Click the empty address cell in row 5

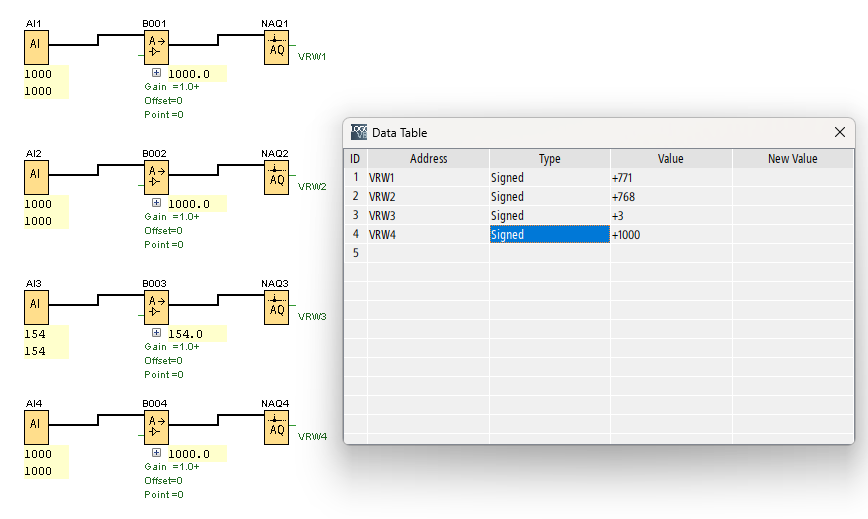[428, 254]
